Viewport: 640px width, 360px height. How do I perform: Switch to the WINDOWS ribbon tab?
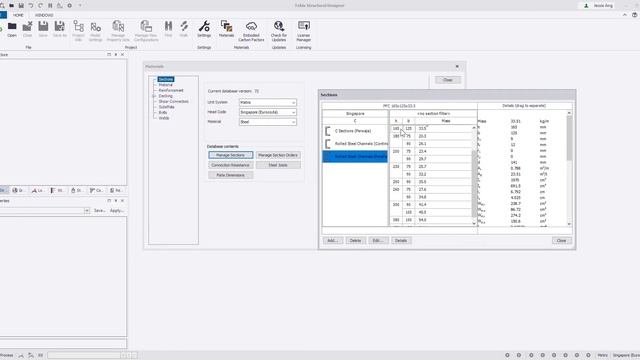click(44, 15)
